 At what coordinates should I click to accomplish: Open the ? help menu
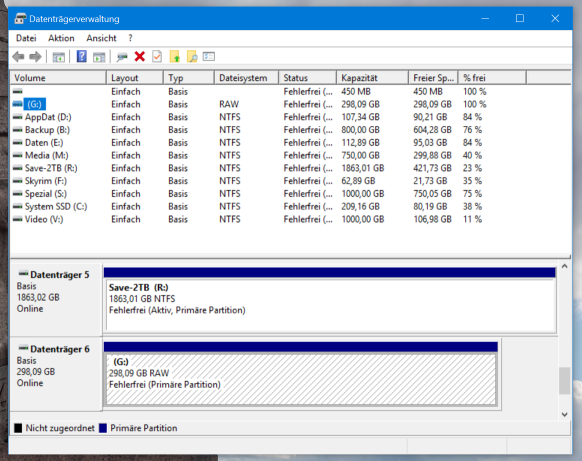130,38
